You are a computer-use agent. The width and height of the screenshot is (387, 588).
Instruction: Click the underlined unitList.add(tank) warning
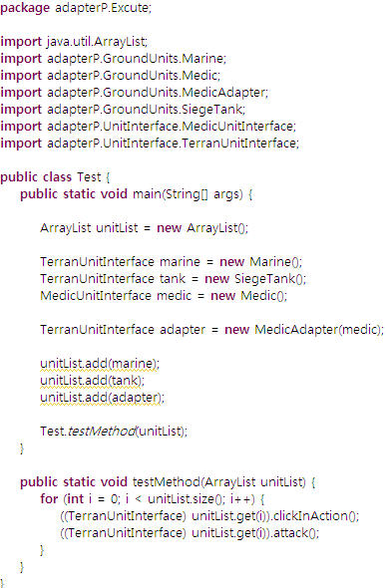point(93,381)
